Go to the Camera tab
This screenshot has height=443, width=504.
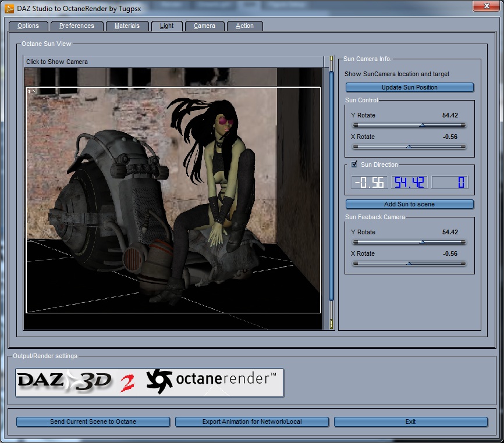tap(204, 26)
